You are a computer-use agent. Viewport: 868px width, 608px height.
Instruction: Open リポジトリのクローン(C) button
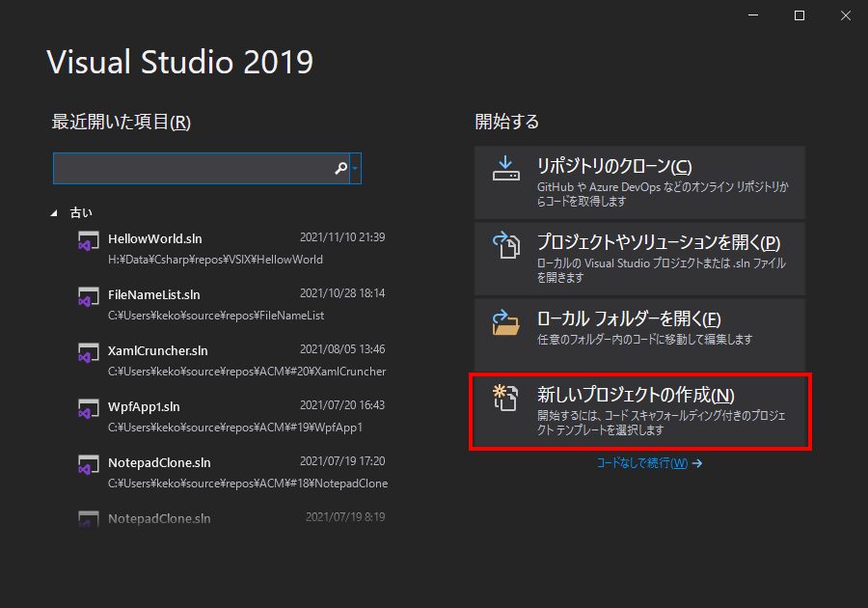tap(639, 182)
